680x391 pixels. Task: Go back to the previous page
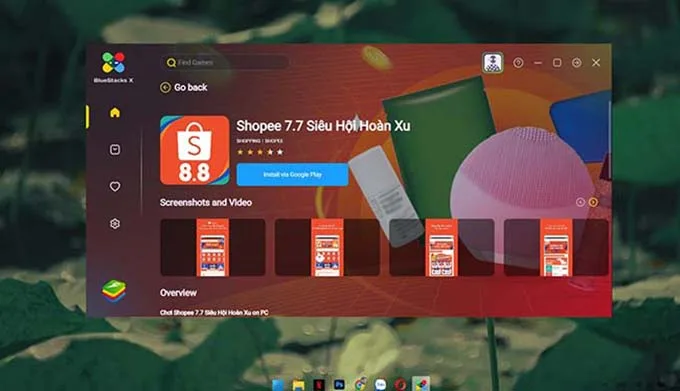pos(184,88)
